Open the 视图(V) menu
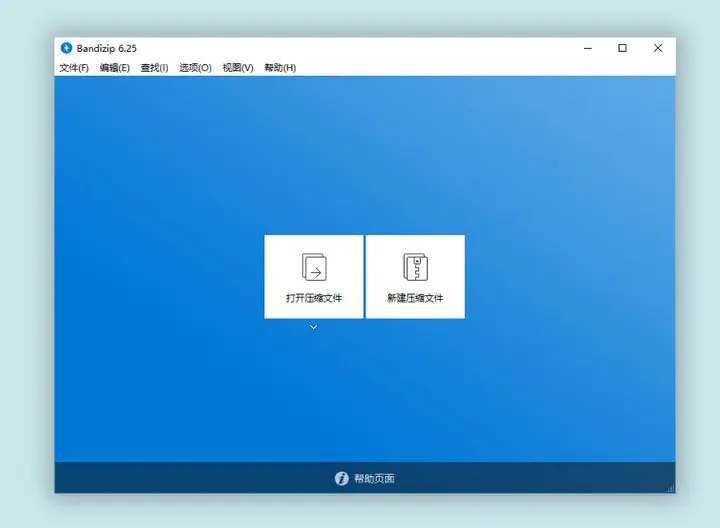 coord(238,68)
